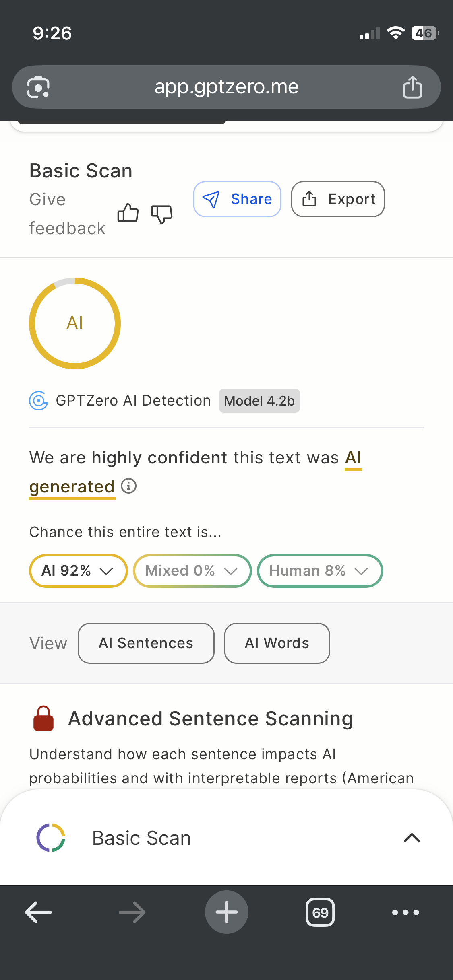453x980 pixels.
Task: Tap the AI circular progress gauge
Action: point(75,323)
